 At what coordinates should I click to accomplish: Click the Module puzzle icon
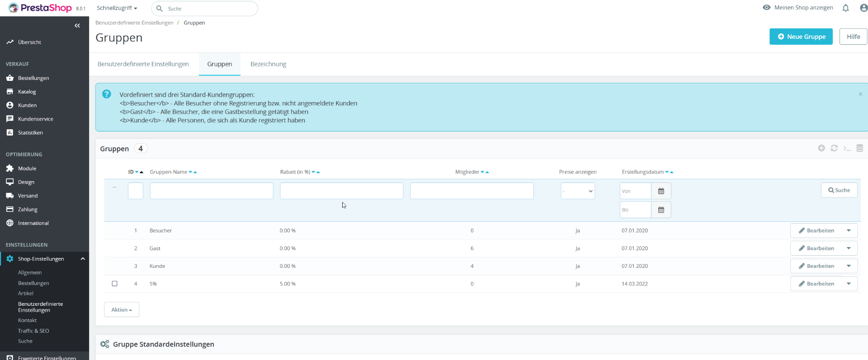[x=10, y=168]
